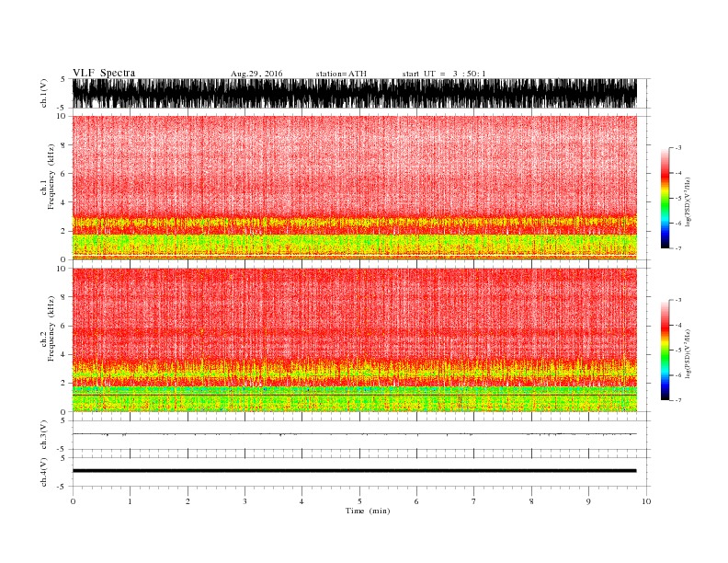
Task: Click inside the ch.2 spectrogram panel
Action: (354, 339)
